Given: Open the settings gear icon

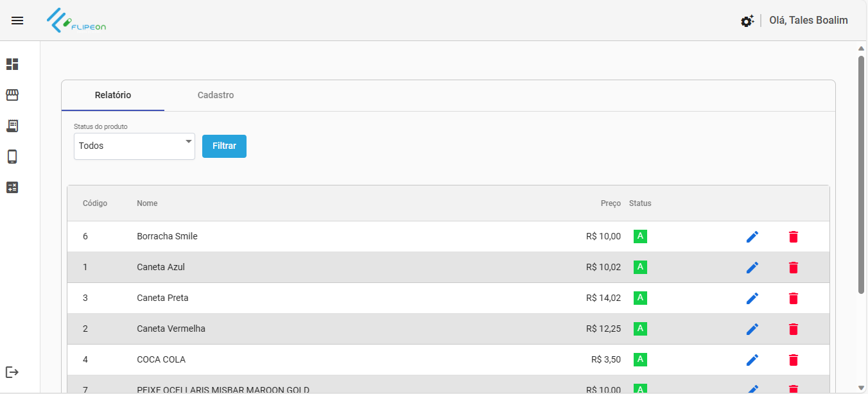Looking at the screenshot, I should pyautogui.click(x=747, y=21).
